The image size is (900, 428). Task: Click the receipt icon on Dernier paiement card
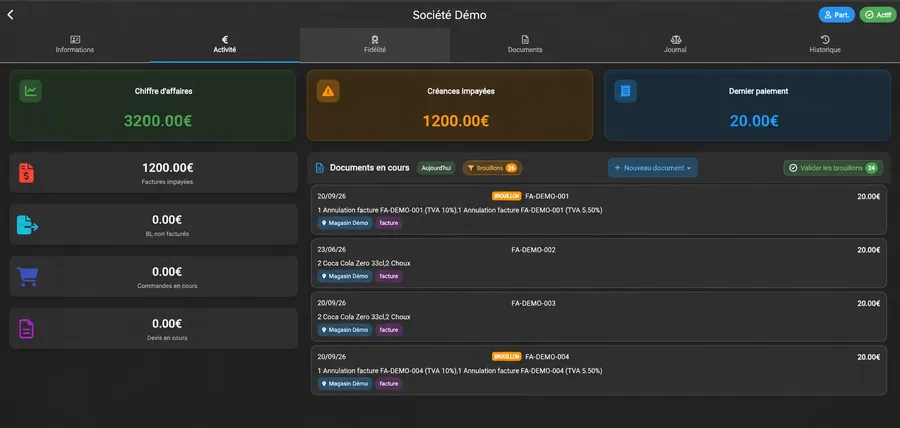[x=625, y=91]
